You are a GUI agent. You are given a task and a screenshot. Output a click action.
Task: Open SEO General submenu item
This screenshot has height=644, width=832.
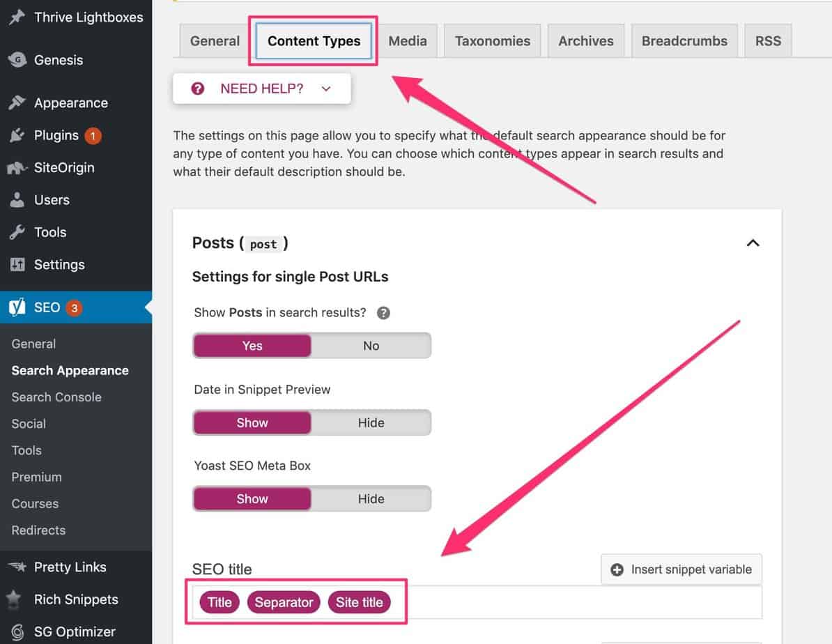pyautogui.click(x=33, y=344)
